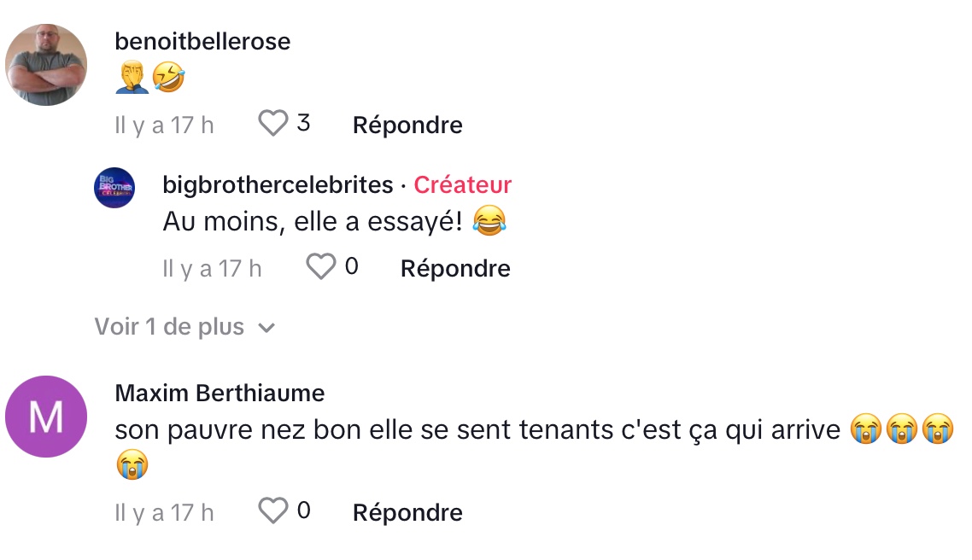Like the bigbrothercelebrites reply with the heart
Viewport: 972px width, 560px height.
tap(321, 267)
